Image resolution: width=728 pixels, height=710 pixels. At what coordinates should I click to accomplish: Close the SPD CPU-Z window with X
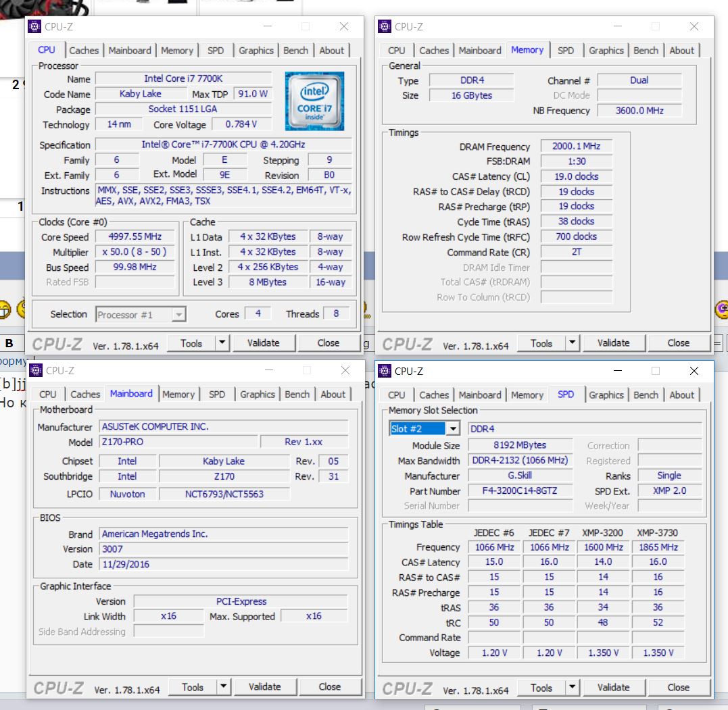tap(694, 371)
